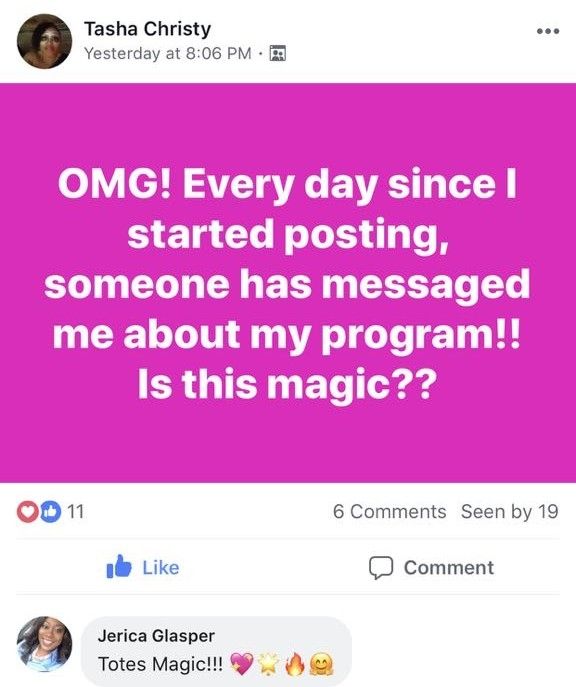Open the Seen by 19 list
The width and height of the screenshot is (576, 687).
[x=510, y=511]
